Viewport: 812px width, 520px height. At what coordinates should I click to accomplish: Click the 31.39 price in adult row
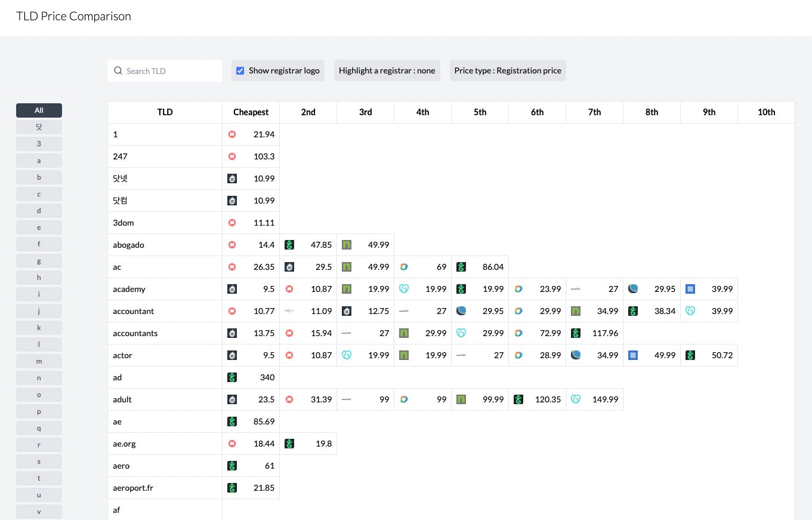pos(321,399)
